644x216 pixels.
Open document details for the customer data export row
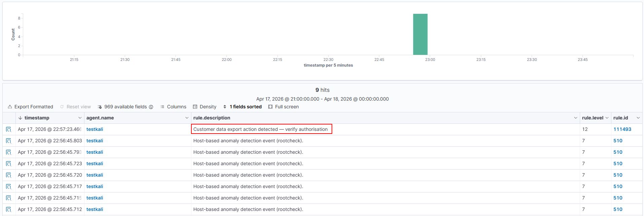pyautogui.click(x=9, y=130)
